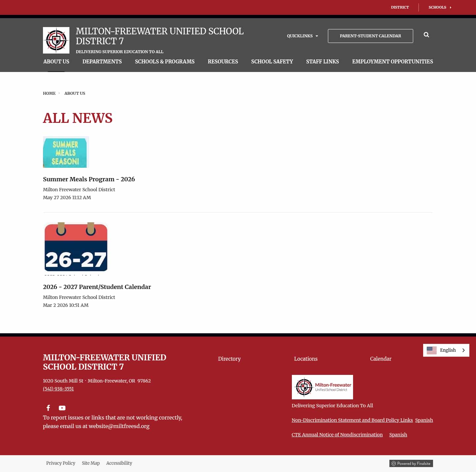Click the Parent-Student Calendar button

tap(371, 36)
